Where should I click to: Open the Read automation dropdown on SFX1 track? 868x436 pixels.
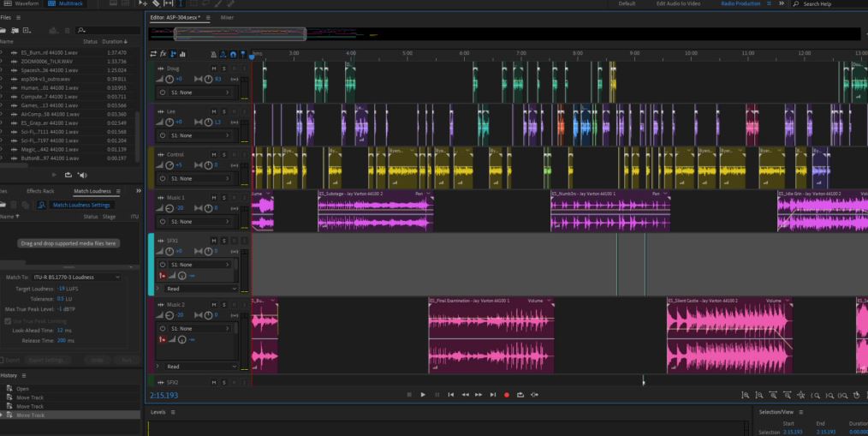pyautogui.click(x=200, y=289)
